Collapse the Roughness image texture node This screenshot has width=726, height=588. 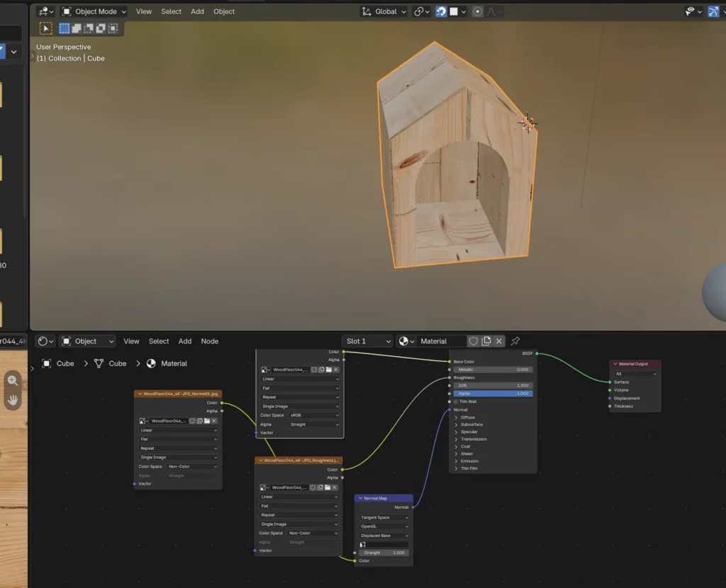(x=261, y=460)
